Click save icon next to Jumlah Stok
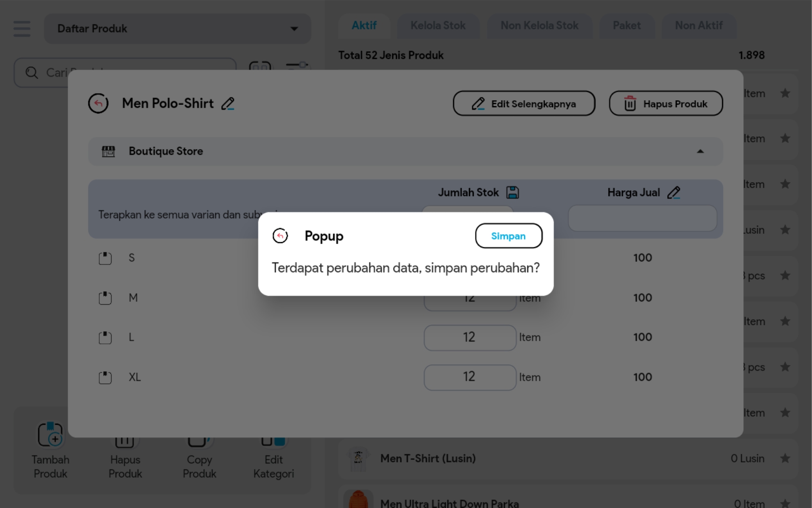812x508 pixels. (x=513, y=192)
